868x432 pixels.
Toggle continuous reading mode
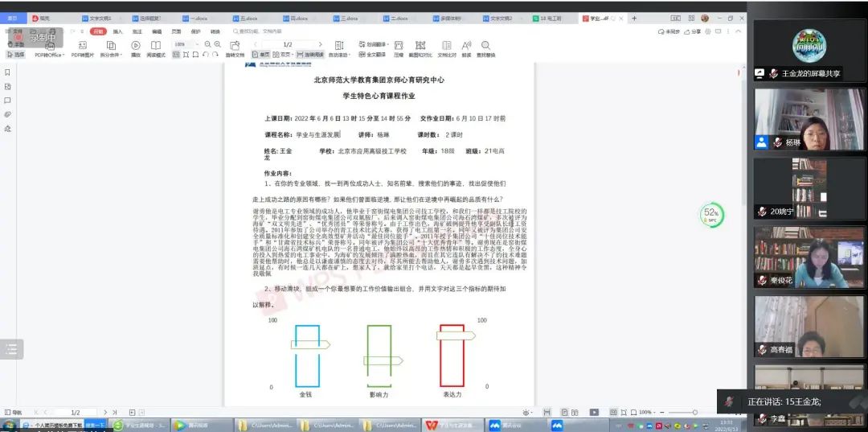click(x=310, y=55)
